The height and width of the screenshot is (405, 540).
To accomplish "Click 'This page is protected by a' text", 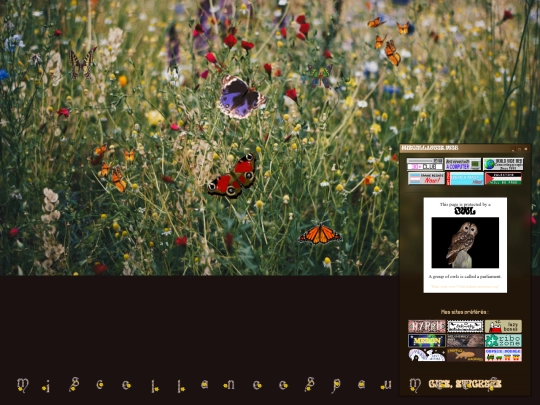I will pyautogui.click(x=465, y=204).
